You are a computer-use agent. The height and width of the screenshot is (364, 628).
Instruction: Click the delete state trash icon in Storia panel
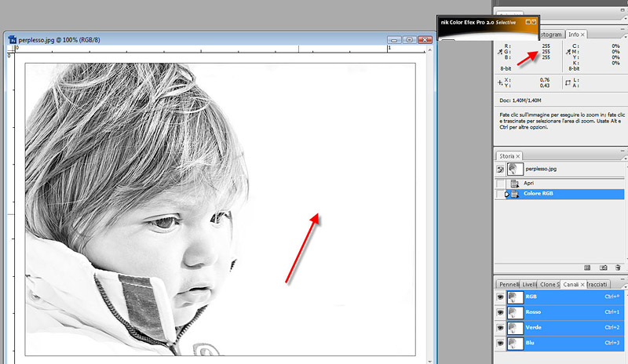coord(618,268)
